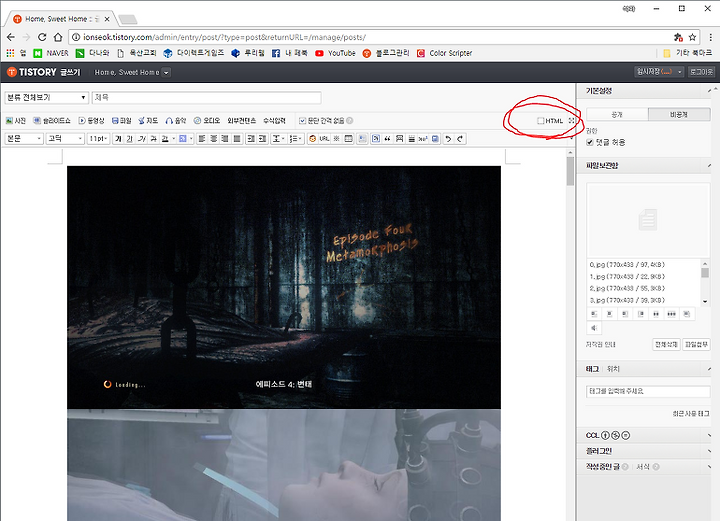Justify text alignment

coord(237,139)
